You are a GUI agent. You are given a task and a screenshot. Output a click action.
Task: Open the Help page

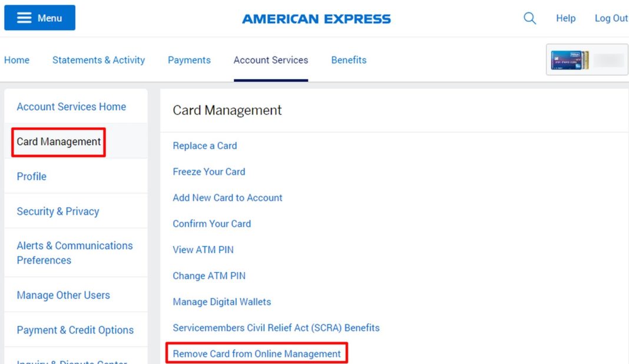(565, 18)
